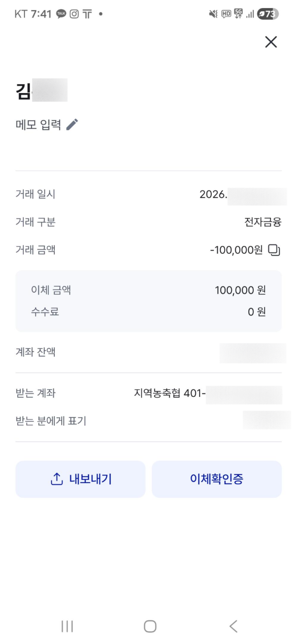Tap the 전자금융 transaction type value
297x644 pixels.
point(263,222)
